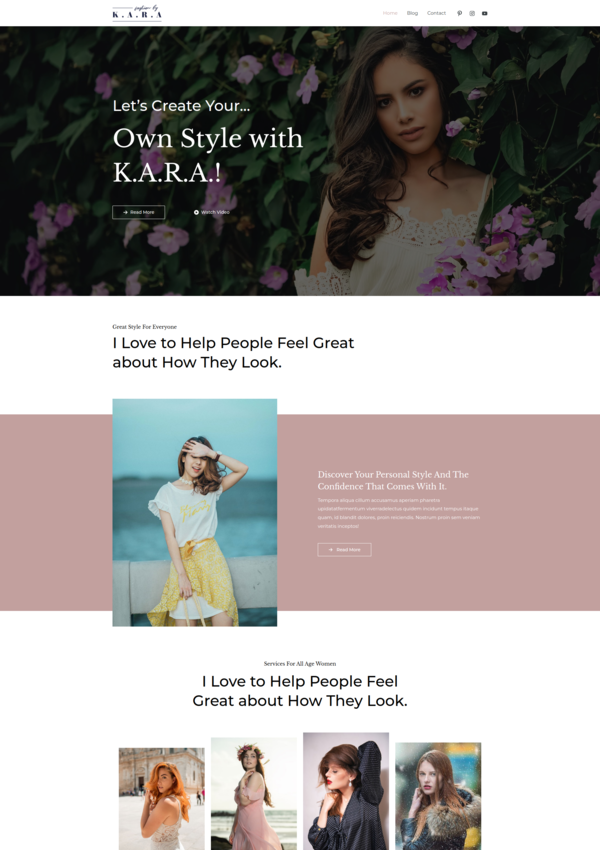Screen dimensions: 600x850
Task: Open the woman in dark polka-dot blouse photo
Action: click(346, 791)
